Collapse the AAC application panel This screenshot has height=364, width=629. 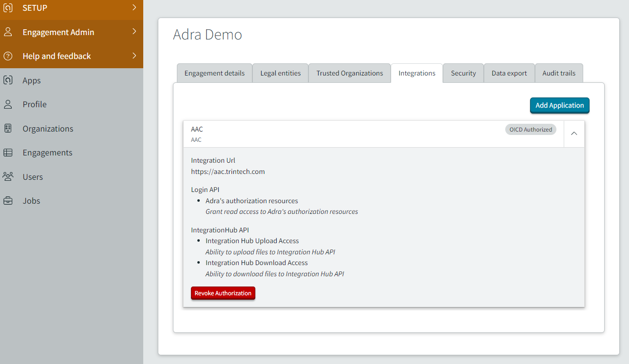point(574,134)
